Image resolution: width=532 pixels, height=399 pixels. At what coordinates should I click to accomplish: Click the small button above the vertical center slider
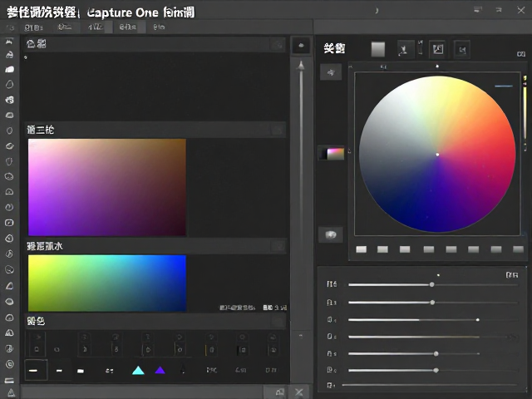pyautogui.click(x=301, y=46)
